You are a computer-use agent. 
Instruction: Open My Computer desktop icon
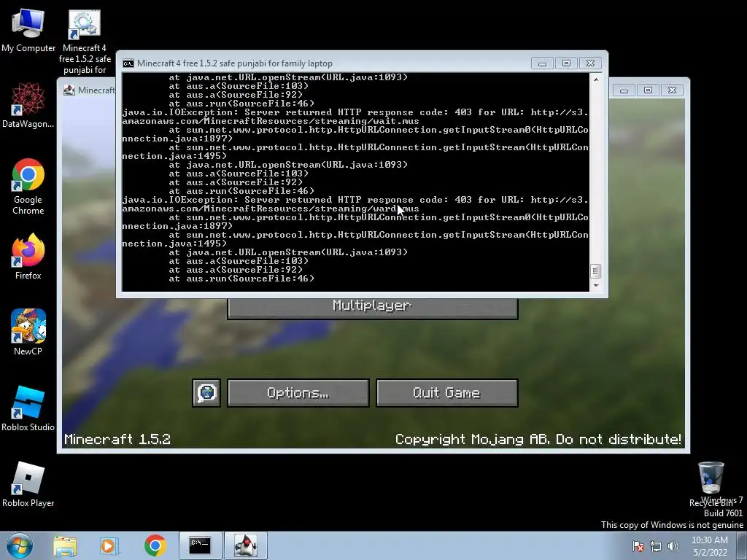[x=28, y=31]
